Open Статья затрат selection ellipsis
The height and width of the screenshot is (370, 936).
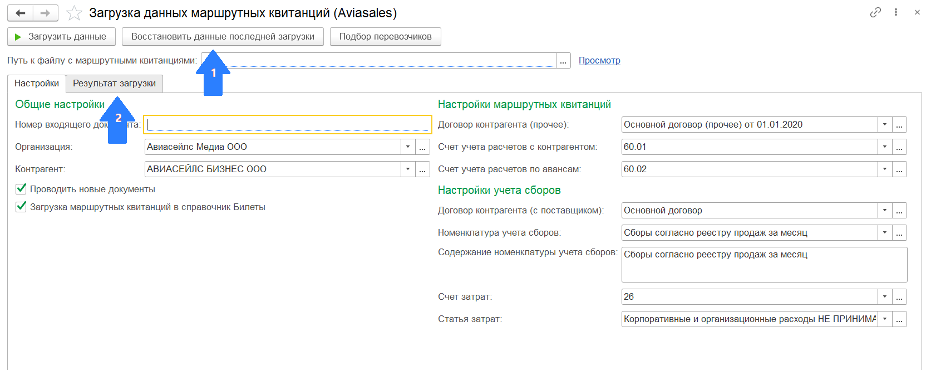pyautogui.click(x=900, y=319)
